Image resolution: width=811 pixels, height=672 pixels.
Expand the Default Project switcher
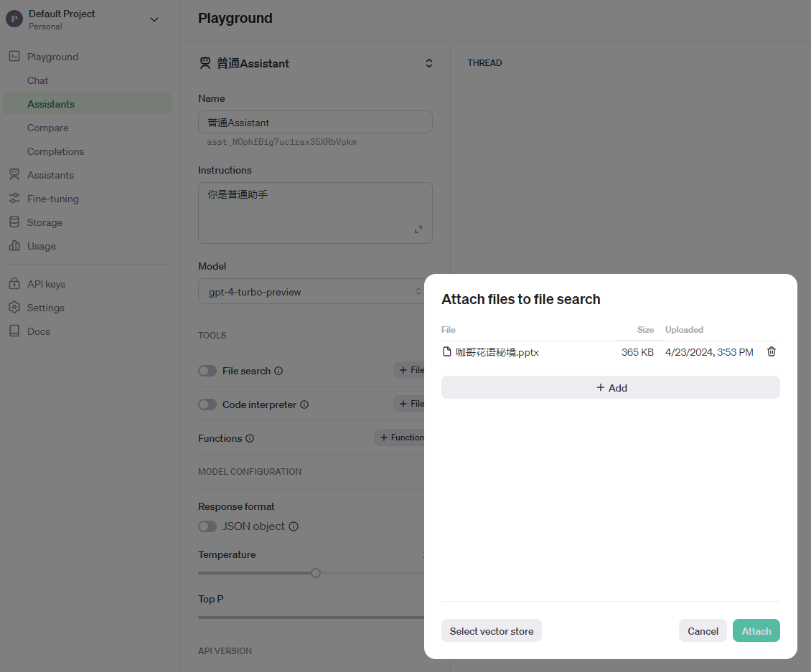pos(154,19)
